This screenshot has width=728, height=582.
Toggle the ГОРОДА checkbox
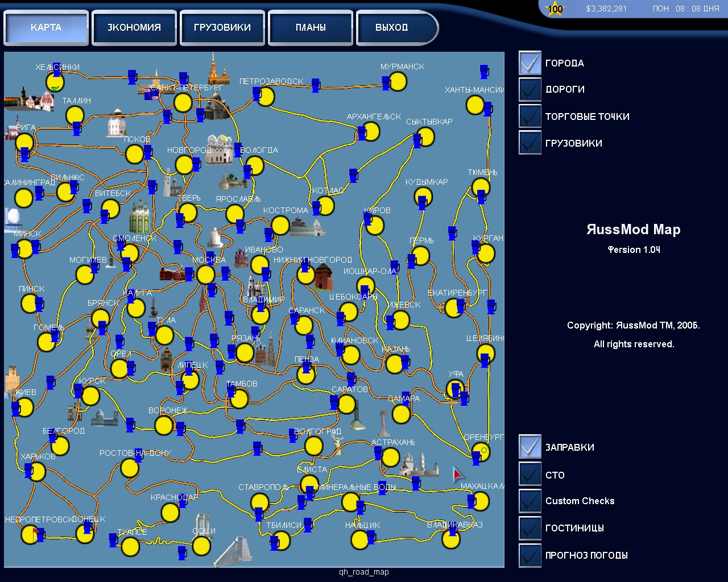530,63
